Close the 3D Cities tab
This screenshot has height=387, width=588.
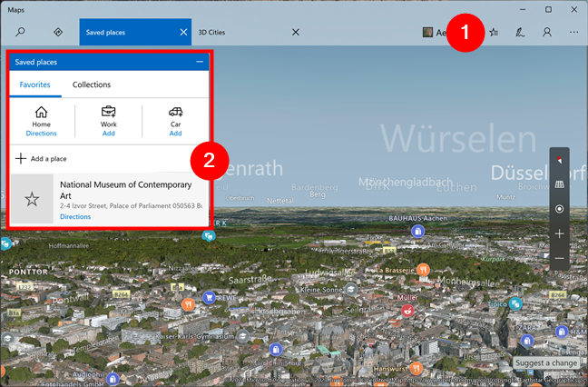[296, 33]
